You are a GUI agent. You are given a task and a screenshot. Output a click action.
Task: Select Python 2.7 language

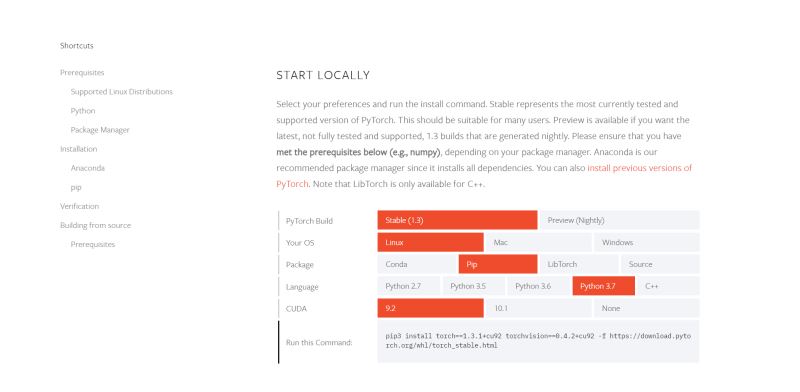[409, 286]
